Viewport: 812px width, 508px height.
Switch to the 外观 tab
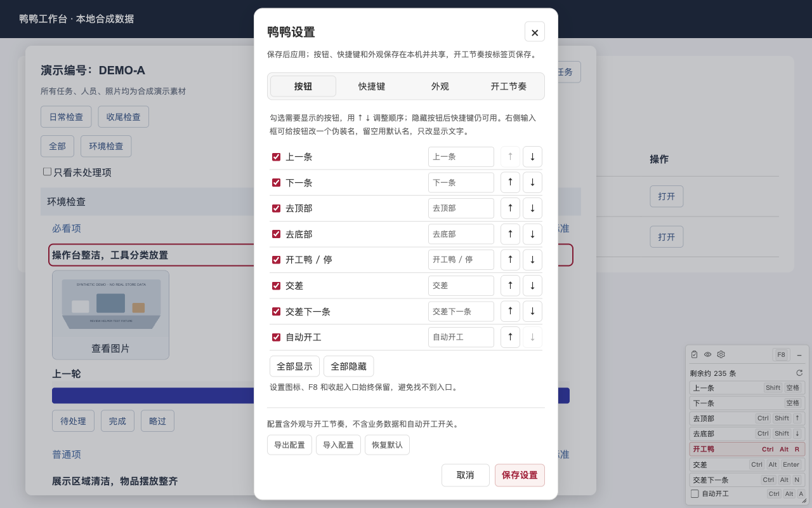440,86
